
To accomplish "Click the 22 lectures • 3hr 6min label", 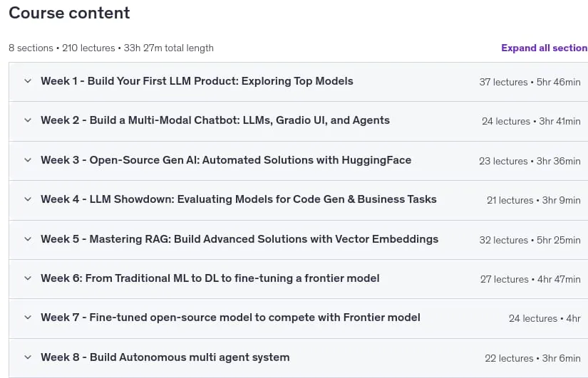I will click(x=532, y=358).
